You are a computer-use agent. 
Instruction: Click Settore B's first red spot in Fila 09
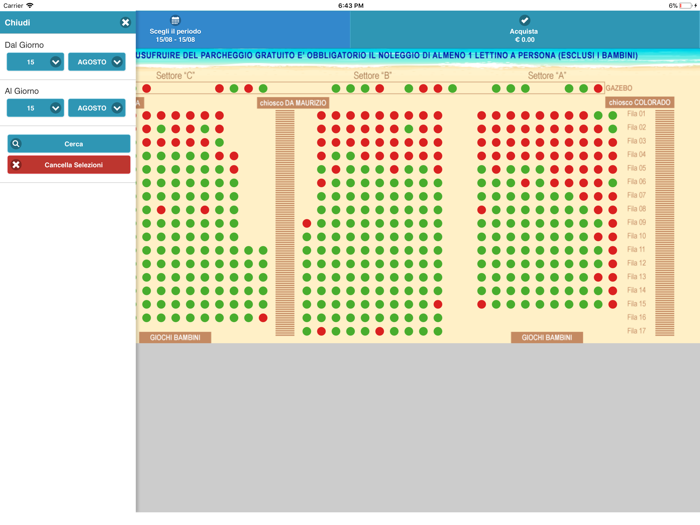click(307, 223)
